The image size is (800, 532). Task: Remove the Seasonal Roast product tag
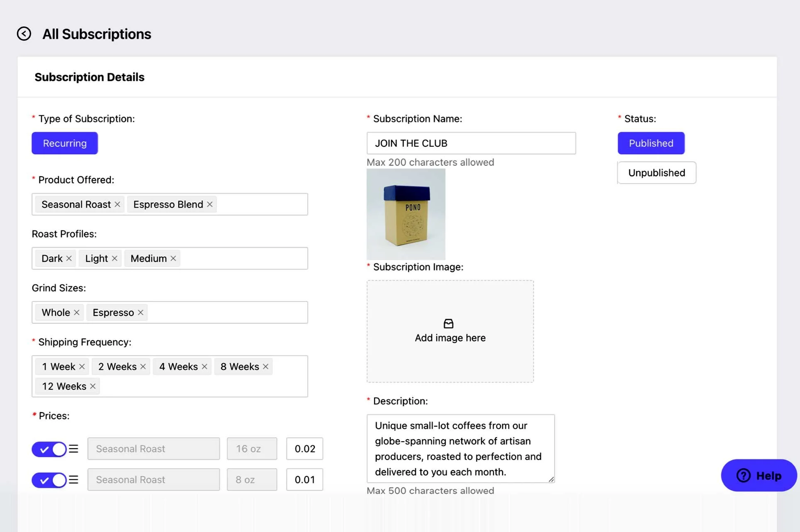coord(117,204)
